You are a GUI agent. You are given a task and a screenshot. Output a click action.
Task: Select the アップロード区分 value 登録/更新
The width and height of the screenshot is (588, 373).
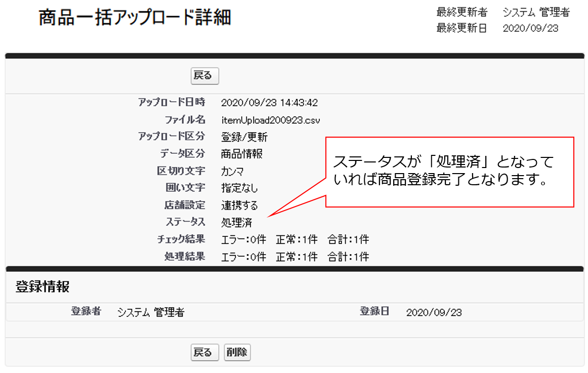click(244, 137)
